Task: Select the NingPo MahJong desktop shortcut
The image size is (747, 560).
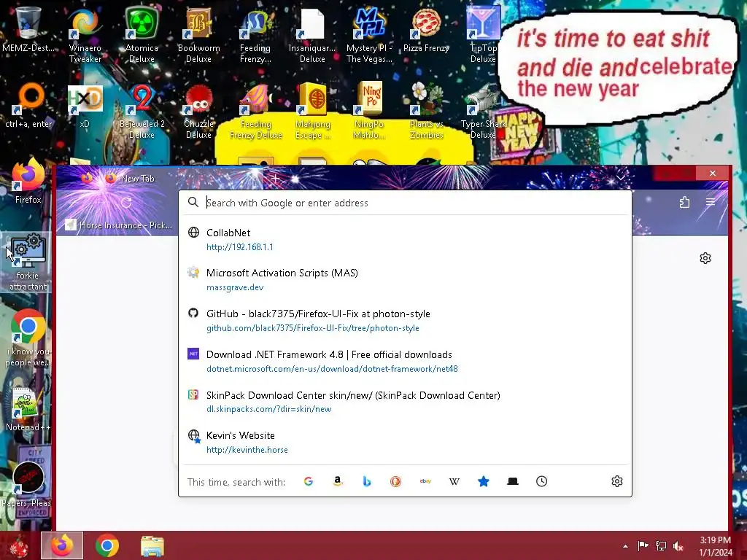Action: [369, 111]
